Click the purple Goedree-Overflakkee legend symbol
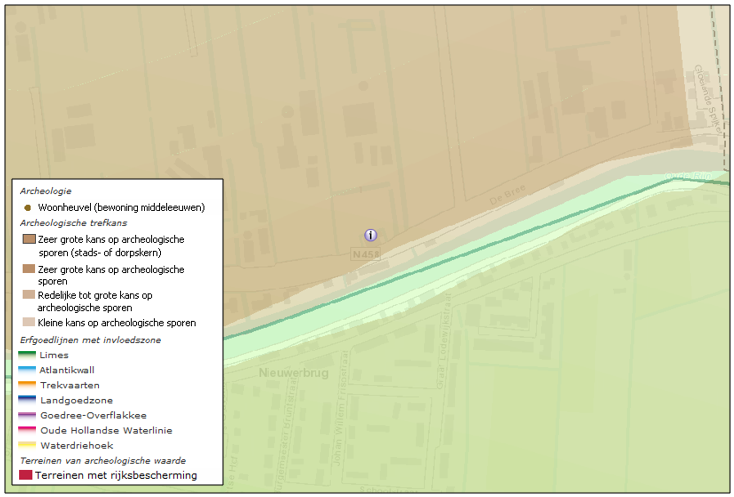Viewport: 734px width, 497px height. [27, 415]
